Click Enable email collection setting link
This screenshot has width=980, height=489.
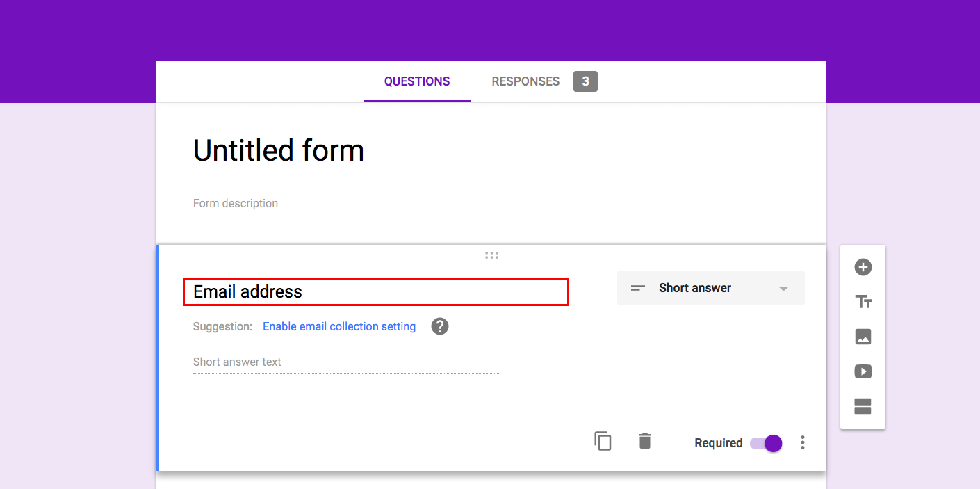tap(339, 326)
